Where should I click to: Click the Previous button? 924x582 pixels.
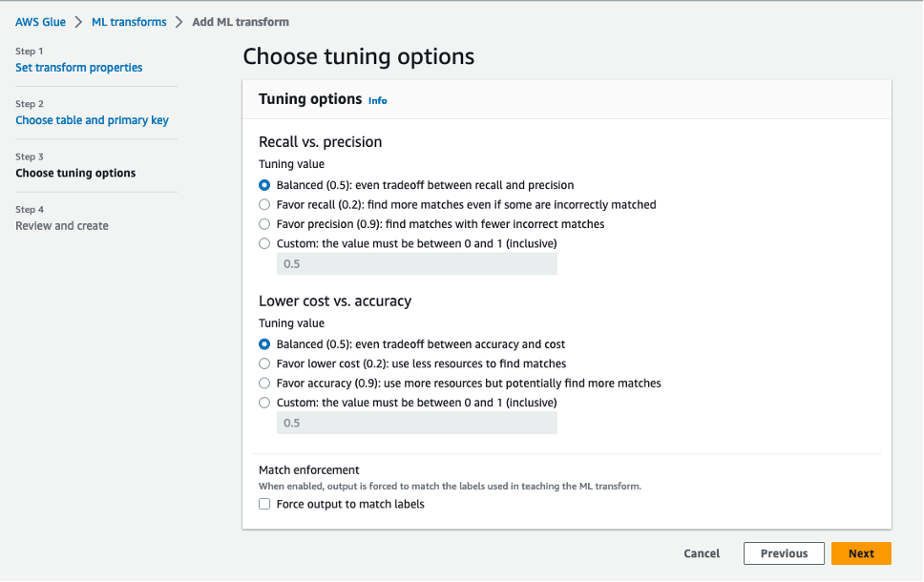[x=784, y=553]
